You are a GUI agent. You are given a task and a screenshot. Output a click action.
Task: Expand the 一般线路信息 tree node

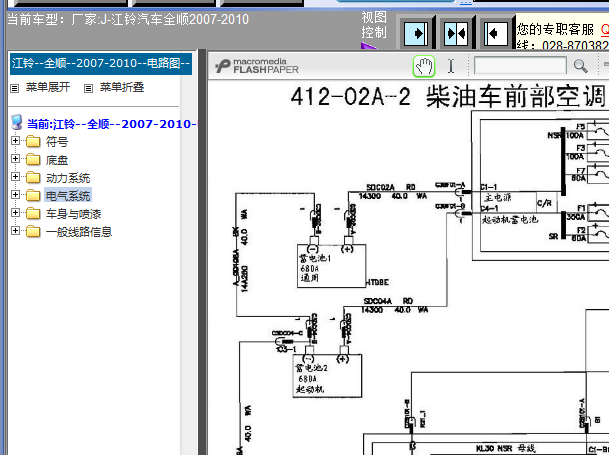tap(15, 230)
